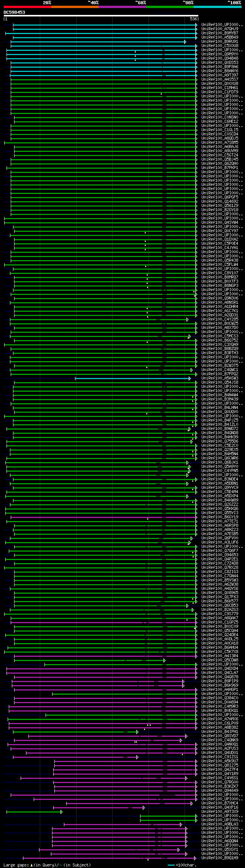This screenshot has height=868, width=245.
Task: Select hit label UniRef100_A6RAJ6
Action: 220,147
